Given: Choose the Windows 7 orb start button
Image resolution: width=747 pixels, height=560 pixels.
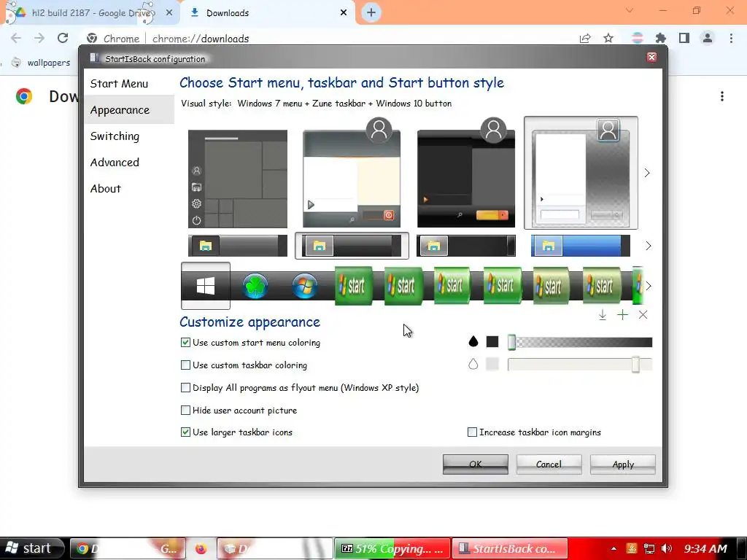Looking at the screenshot, I should (x=305, y=286).
